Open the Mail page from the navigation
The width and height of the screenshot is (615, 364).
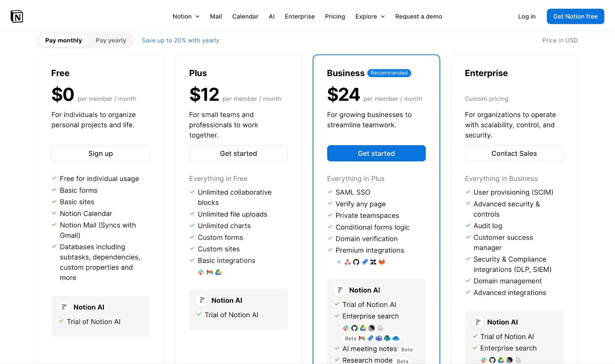point(216,17)
